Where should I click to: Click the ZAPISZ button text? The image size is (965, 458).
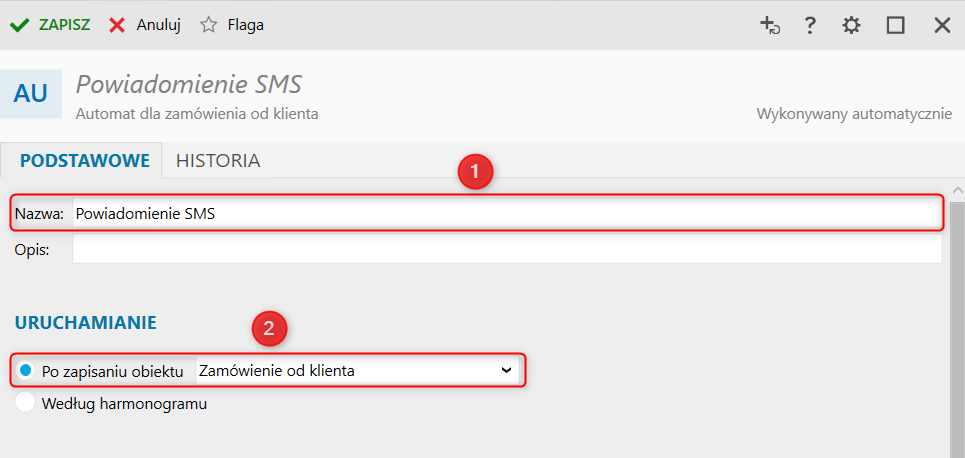(65, 25)
